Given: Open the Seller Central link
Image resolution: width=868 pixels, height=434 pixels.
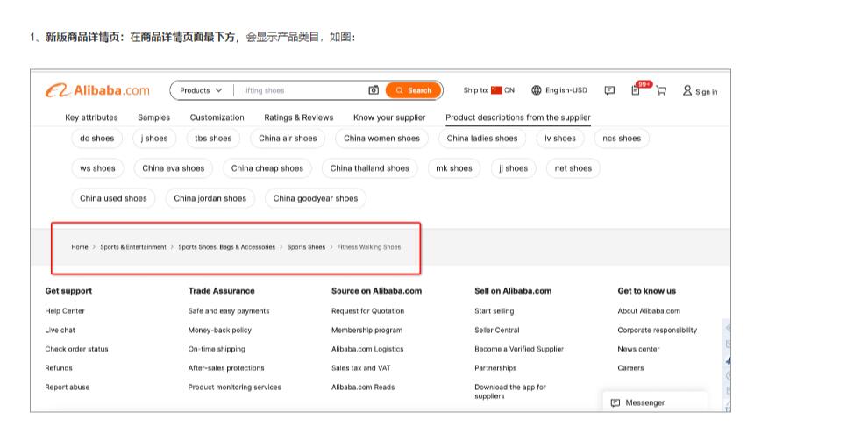Looking at the screenshot, I should coord(497,330).
